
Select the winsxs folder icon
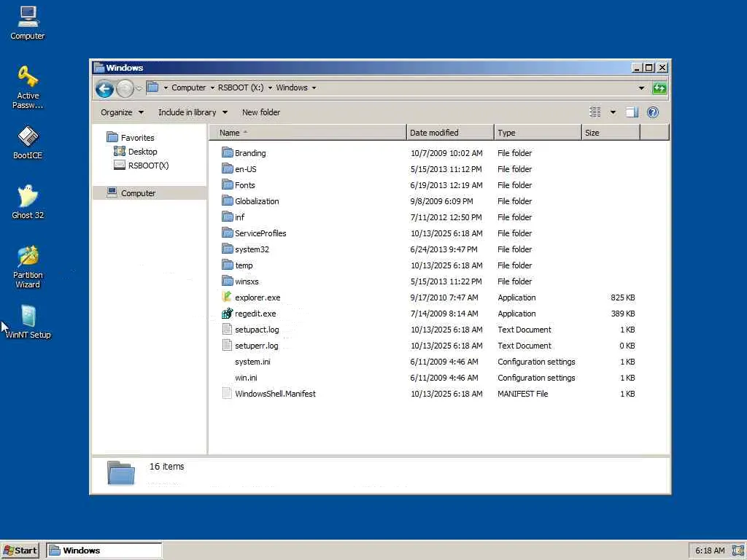[x=228, y=281]
